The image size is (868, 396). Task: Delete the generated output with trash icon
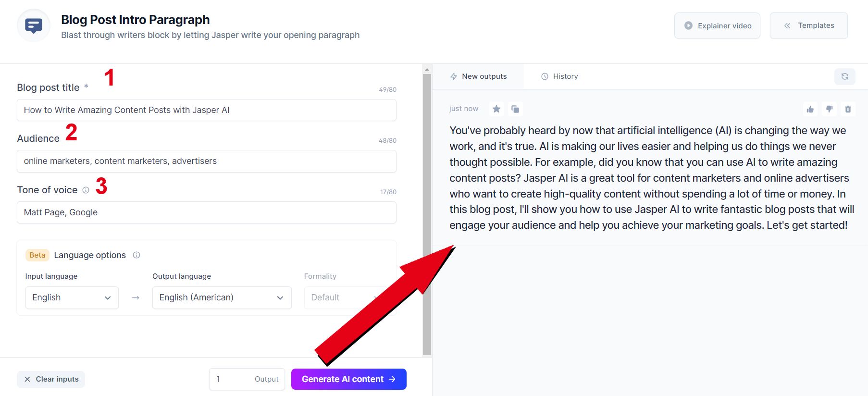click(848, 109)
